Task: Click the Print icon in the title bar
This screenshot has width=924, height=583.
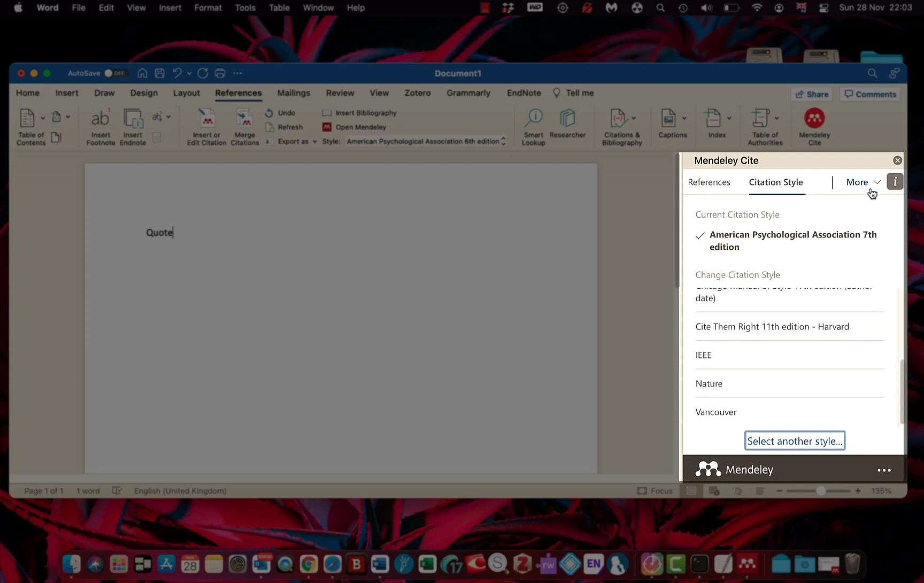Action: point(220,73)
